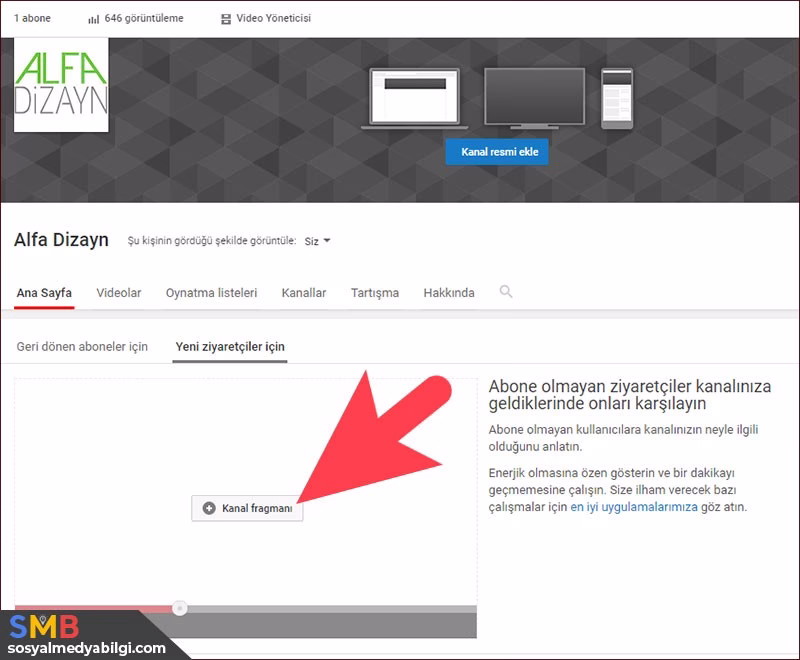This screenshot has width=800, height=660.
Task: Click the bar chart icon beside 646 görüntüleme
Action: coord(94,17)
